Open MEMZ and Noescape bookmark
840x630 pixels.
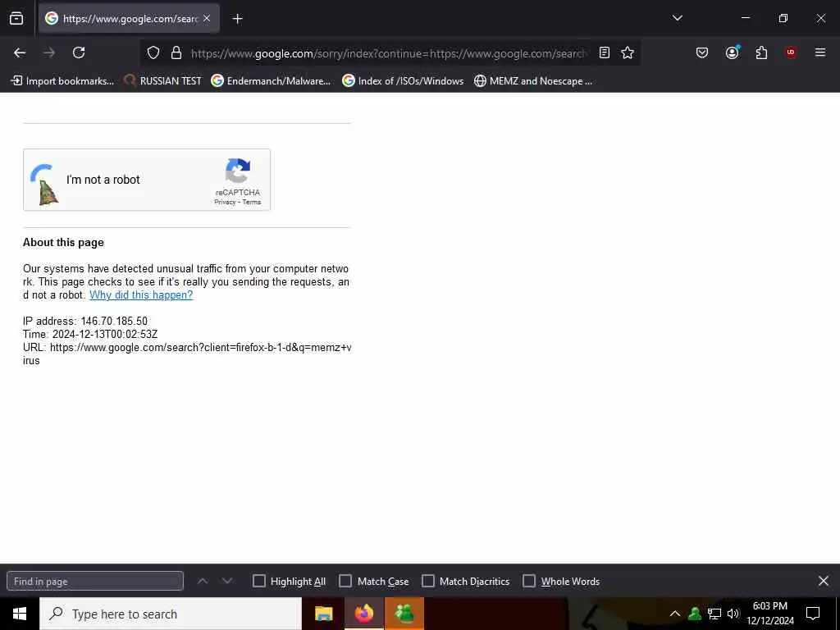pos(533,81)
